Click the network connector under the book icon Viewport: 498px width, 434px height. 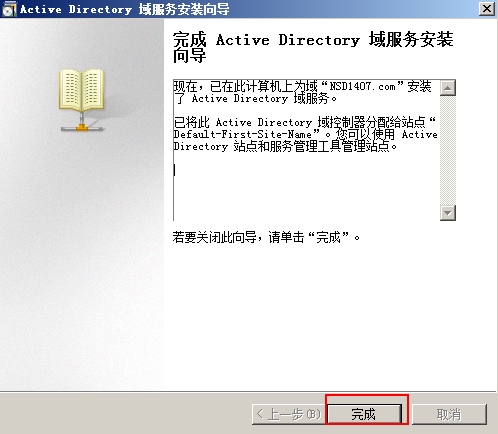tap(82, 122)
